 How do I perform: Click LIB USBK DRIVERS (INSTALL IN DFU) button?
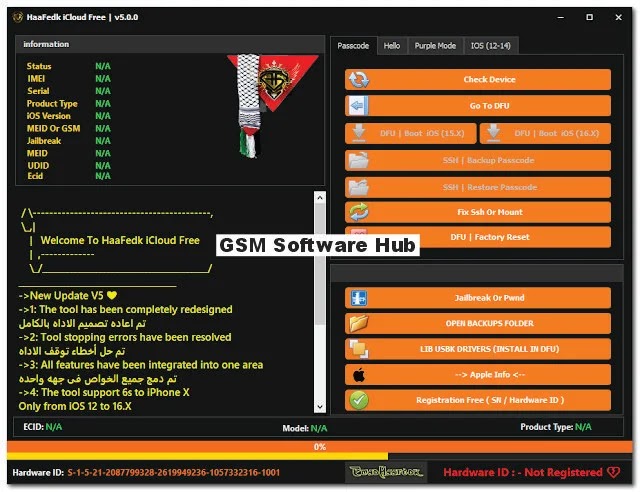478,349
